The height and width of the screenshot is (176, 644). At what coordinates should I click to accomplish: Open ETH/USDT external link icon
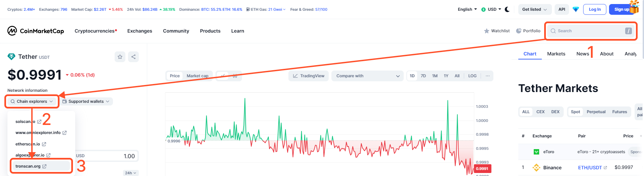coord(605,168)
